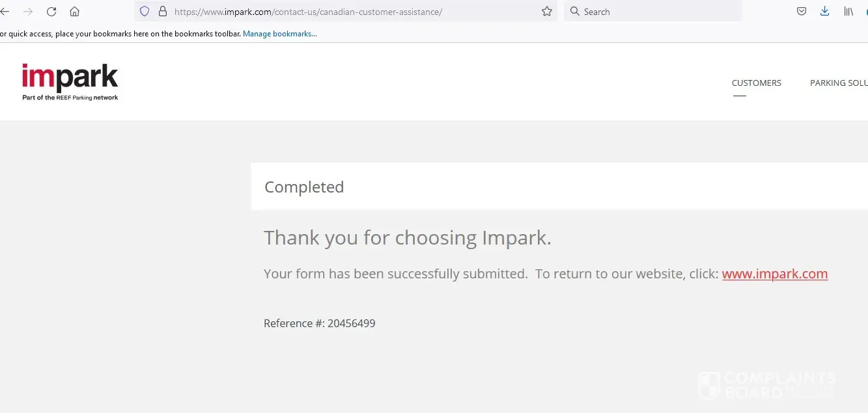Click the Impark logo
Screen dimensions: 868x413
70,82
